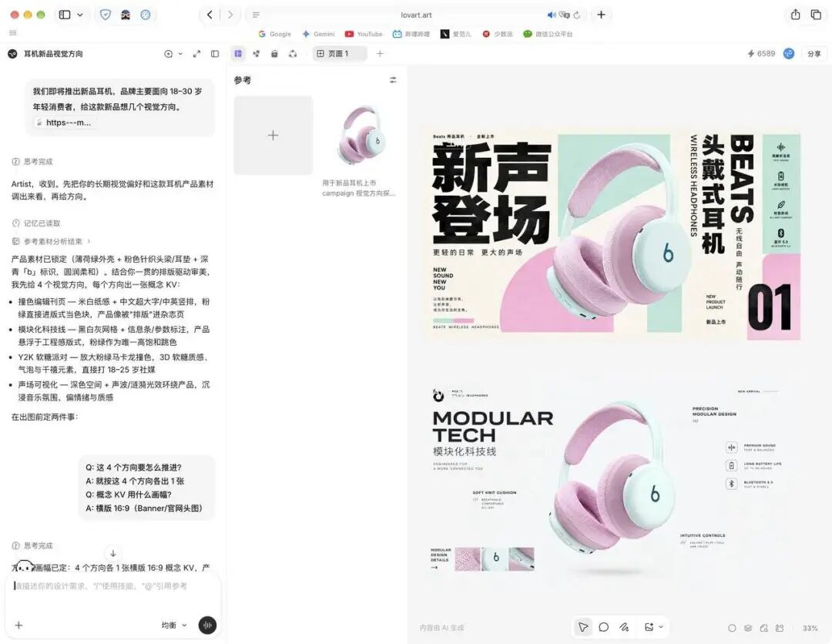Viewport: 832px width, 644px height.
Task: Show the Safari tab overview
Action: pos(816,15)
